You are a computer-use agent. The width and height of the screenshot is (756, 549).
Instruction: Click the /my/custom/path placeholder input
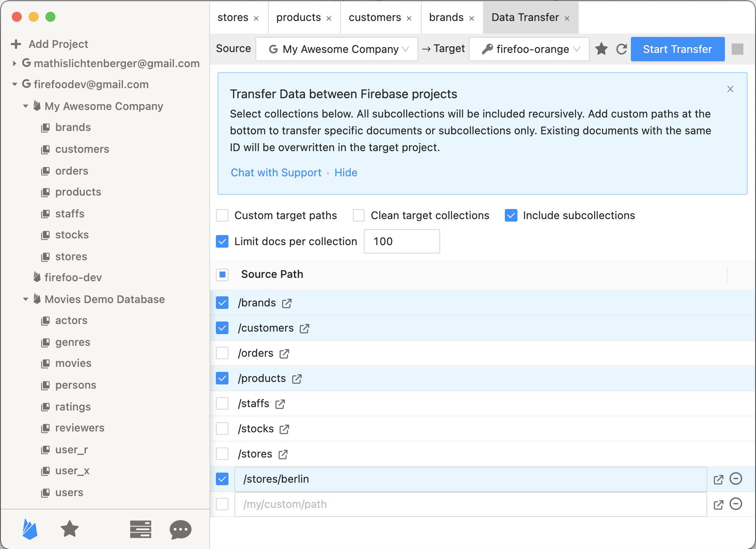[470, 504]
